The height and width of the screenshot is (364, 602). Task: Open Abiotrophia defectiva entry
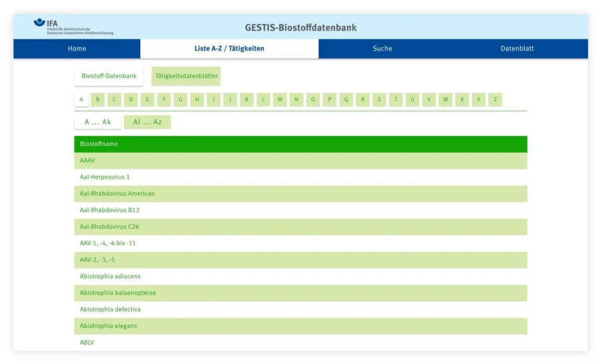[x=301, y=309]
